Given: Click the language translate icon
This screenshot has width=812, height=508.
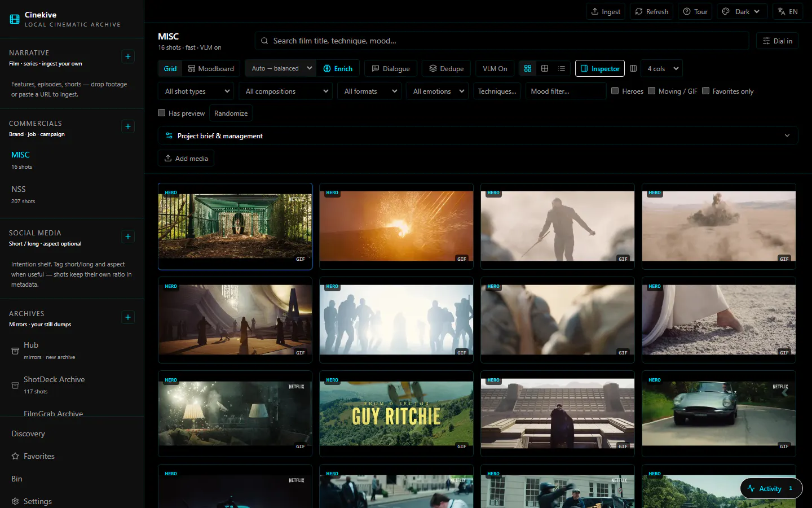Looking at the screenshot, I should (x=782, y=11).
